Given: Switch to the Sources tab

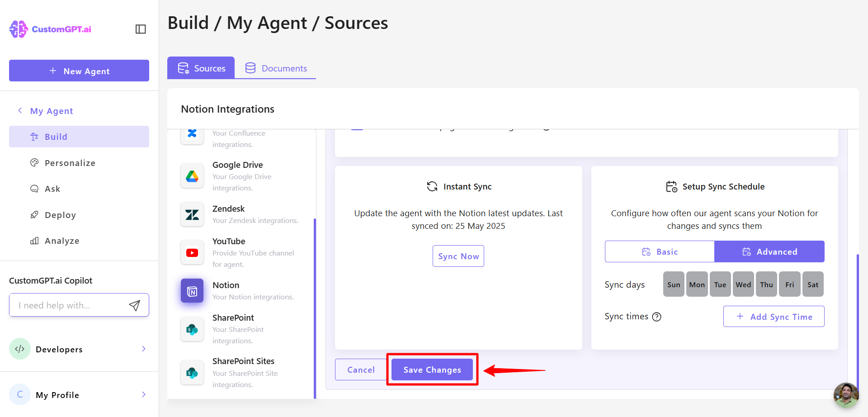Looking at the screenshot, I should (201, 68).
